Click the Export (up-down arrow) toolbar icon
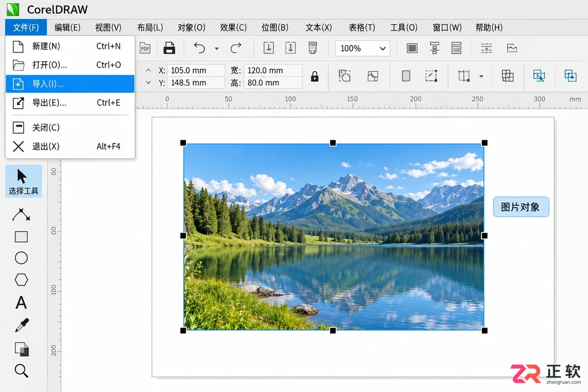 pos(290,48)
